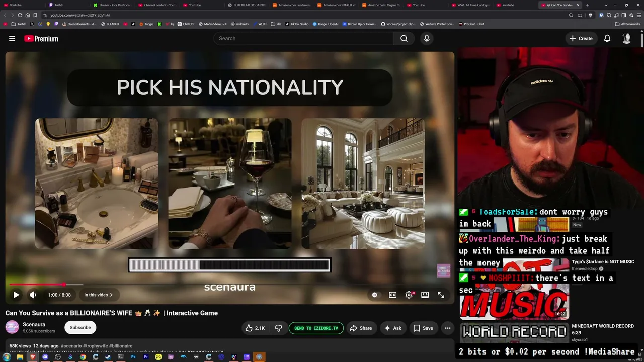644x362 pixels.
Task: Switch the player to theater mode
Action: pyautogui.click(x=425, y=295)
